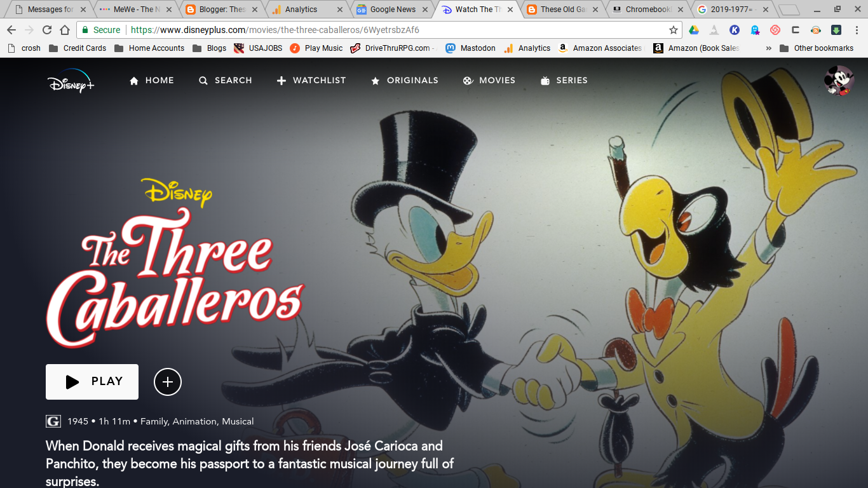Open the Blogs bookmark folder
868x488 pixels.
tap(210, 48)
